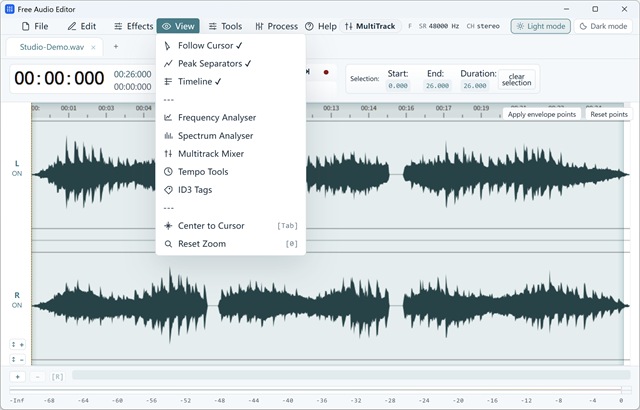Viewport: 640px width, 410px height.
Task: Close the open View menu
Action: [178, 26]
